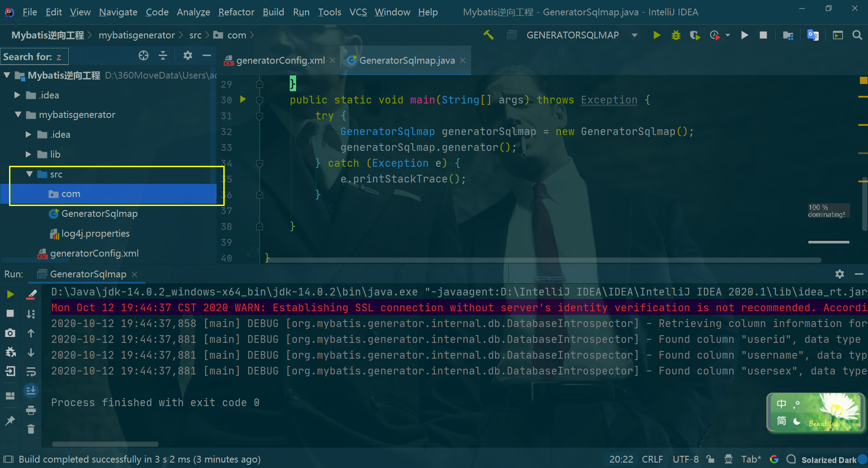Select log4j.properties in project tree
This screenshot has height=468, width=868.
click(95, 234)
